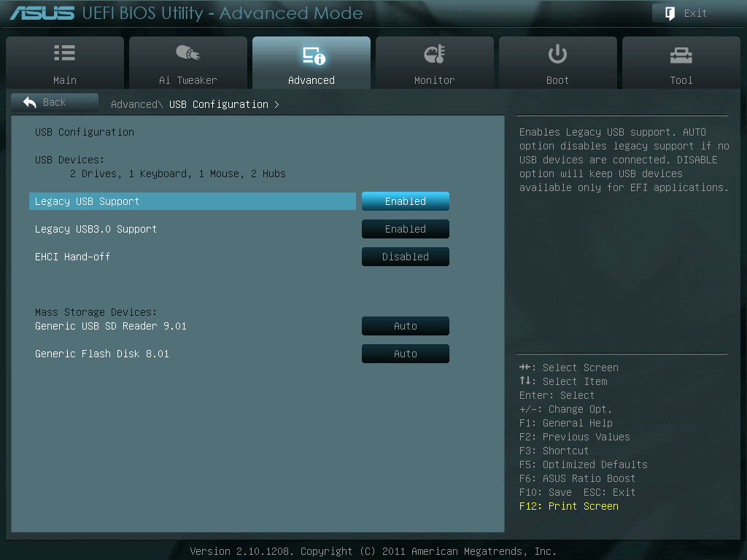Click the Exit button text
747x560 pixels.
[x=695, y=13]
